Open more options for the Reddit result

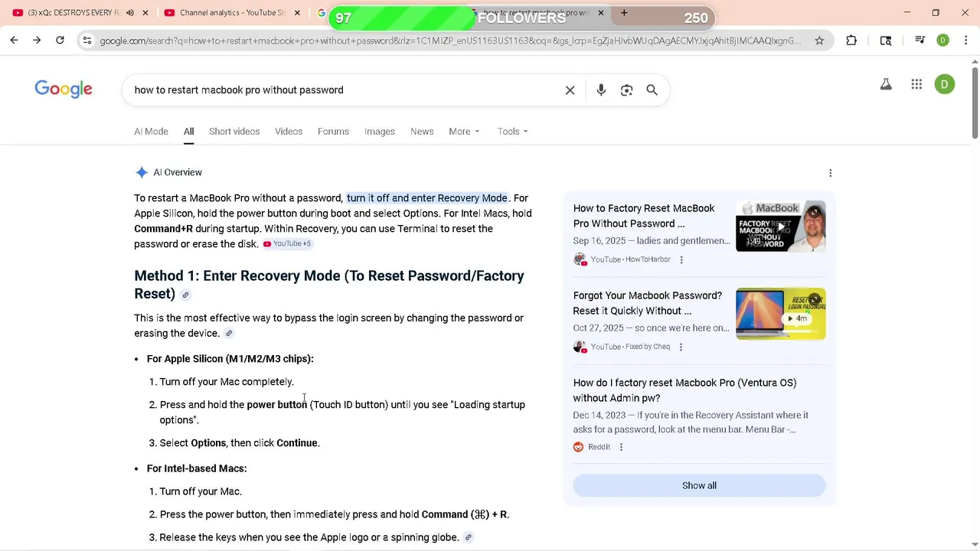point(621,447)
